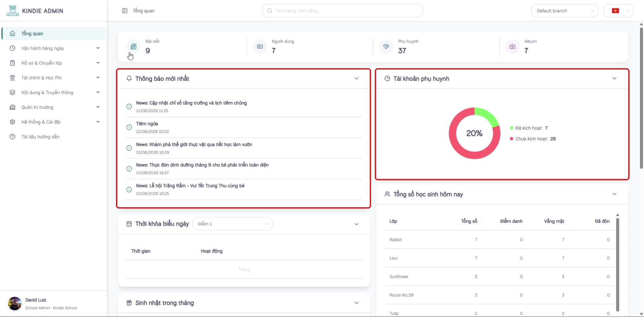Viewport: 644px width, 317px height.
Task: Click the Lion class row
Action: (499, 258)
